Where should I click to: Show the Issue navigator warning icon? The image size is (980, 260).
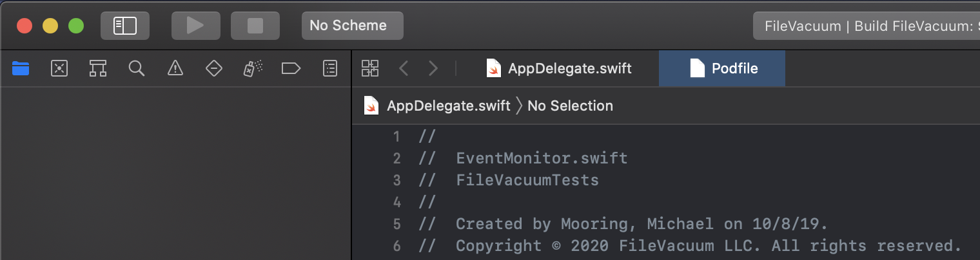(175, 68)
